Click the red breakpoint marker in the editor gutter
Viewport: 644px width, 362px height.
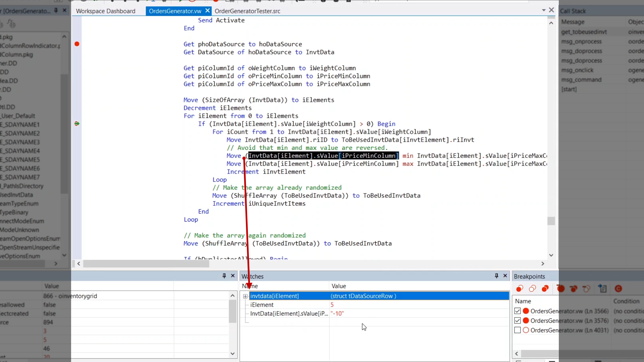(x=77, y=44)
